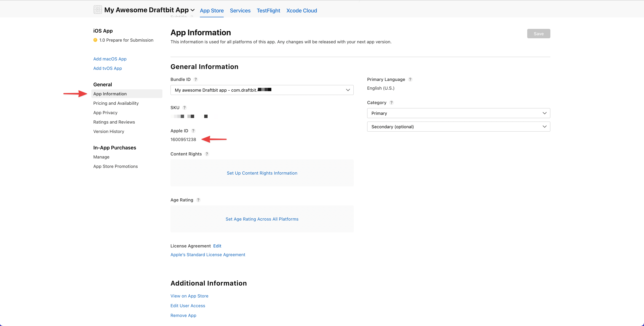Click the yellow status icon for version 1.0
Viewport: 644px width, 326px height.
coord(95,40)
